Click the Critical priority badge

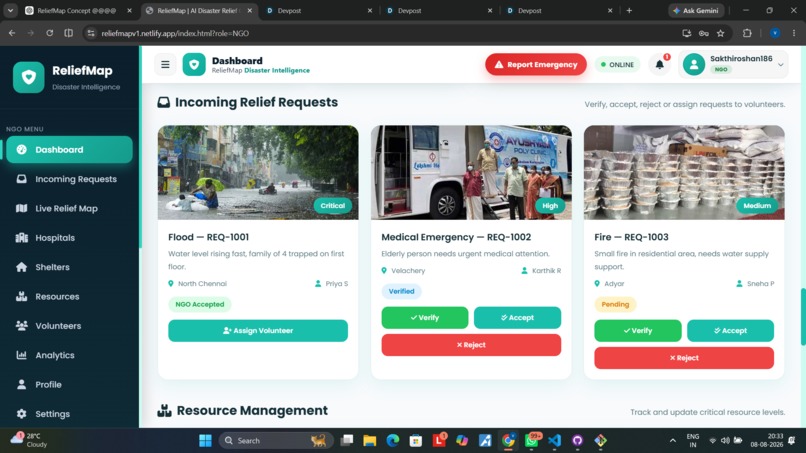pos(333,206)
